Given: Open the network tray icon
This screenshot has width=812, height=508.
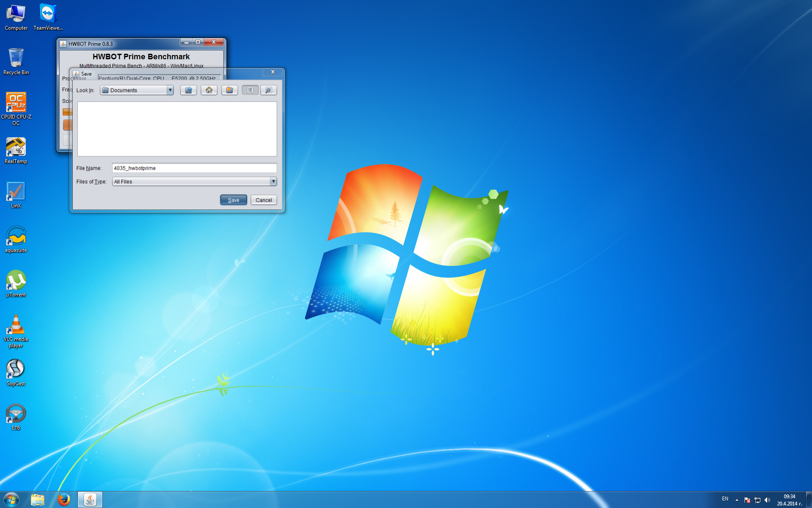Looking at the screenshot, I should tap(757, 500).
